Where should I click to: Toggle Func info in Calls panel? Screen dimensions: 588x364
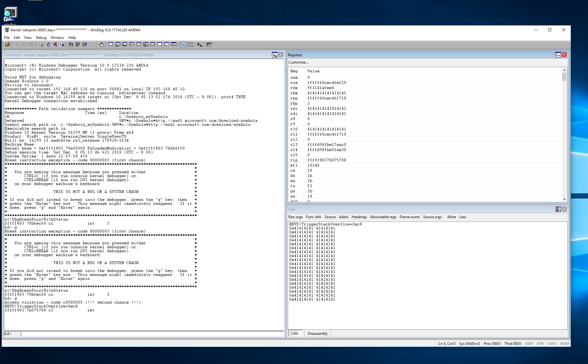click(313, 217)
